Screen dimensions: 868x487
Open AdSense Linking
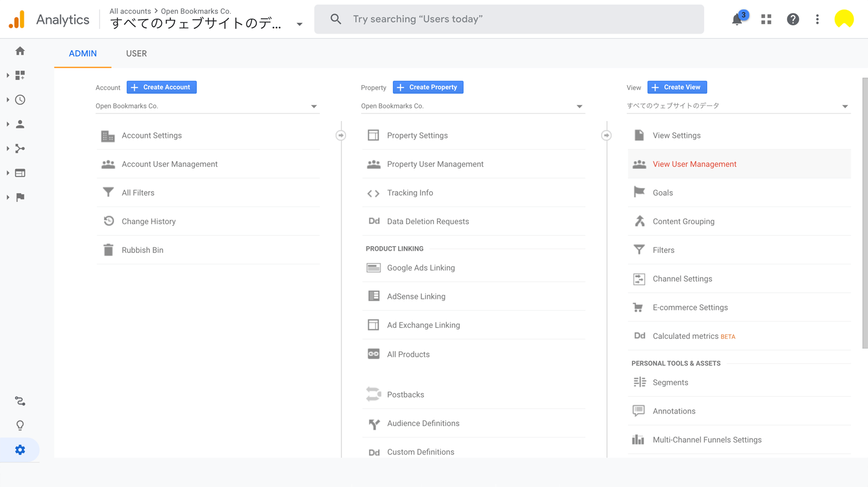click(416, 296)
